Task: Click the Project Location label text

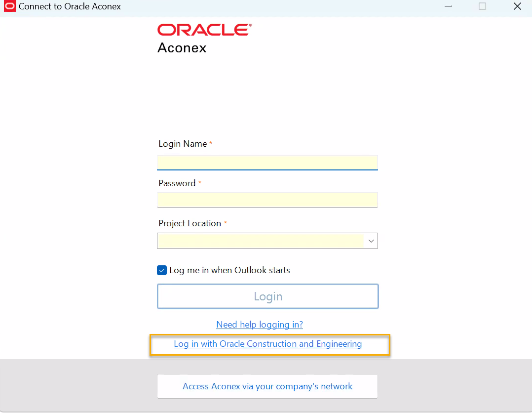Action: coord(190,223)
